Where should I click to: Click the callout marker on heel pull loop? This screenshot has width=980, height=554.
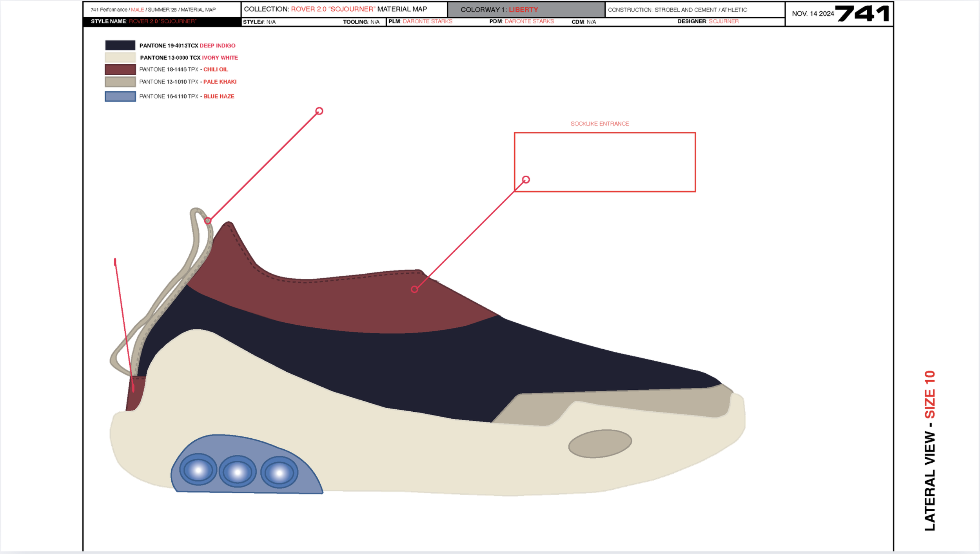208,221
